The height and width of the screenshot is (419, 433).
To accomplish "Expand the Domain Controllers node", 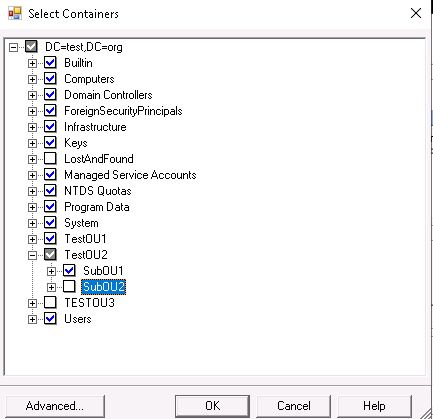I will point(32,95).
